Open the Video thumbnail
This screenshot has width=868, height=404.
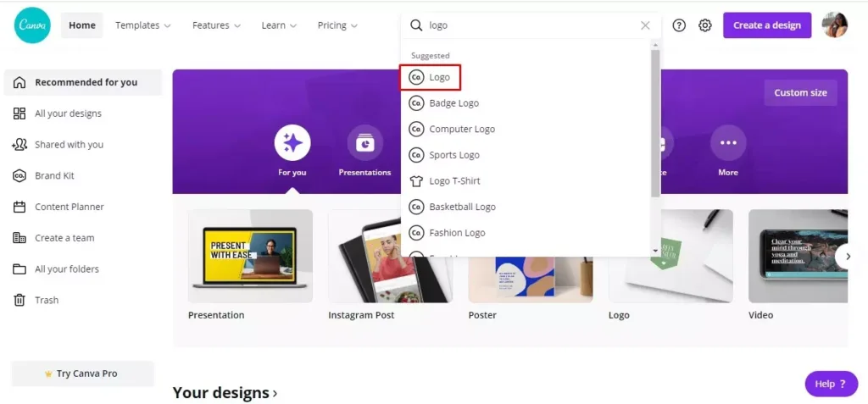click(x=798, y=257)
